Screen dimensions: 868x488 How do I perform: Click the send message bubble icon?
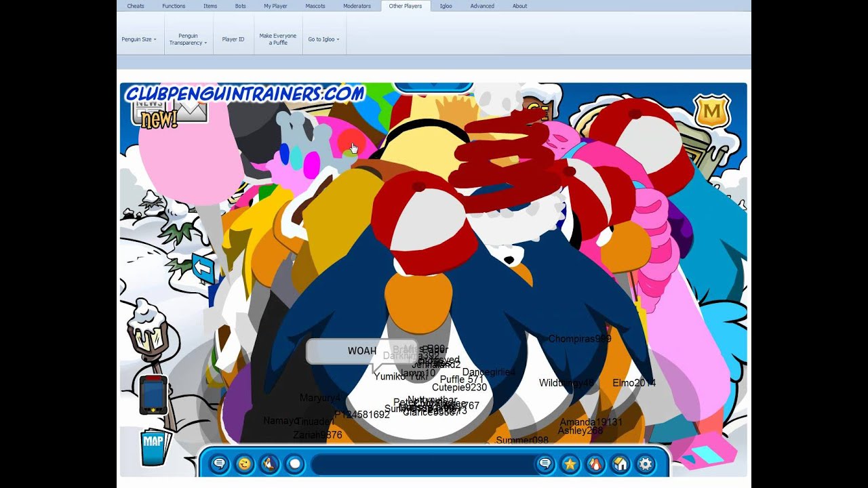[545, 464]
